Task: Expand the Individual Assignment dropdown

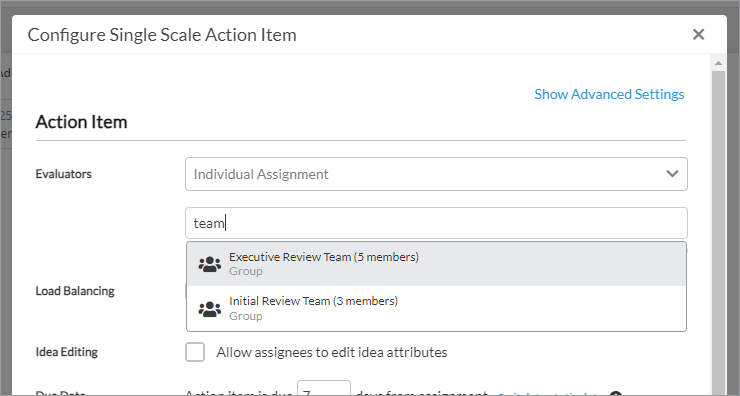Action: (x=436, y=174)
